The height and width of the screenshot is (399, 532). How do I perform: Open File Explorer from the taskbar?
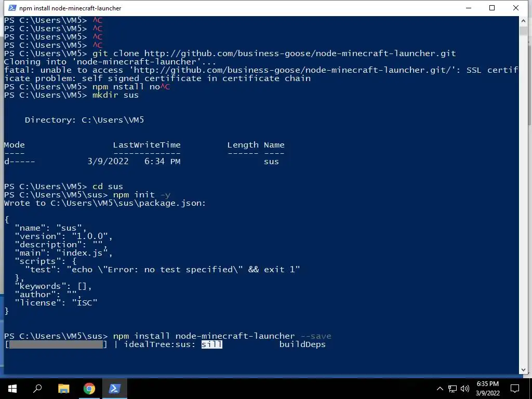tap(63, 389)
